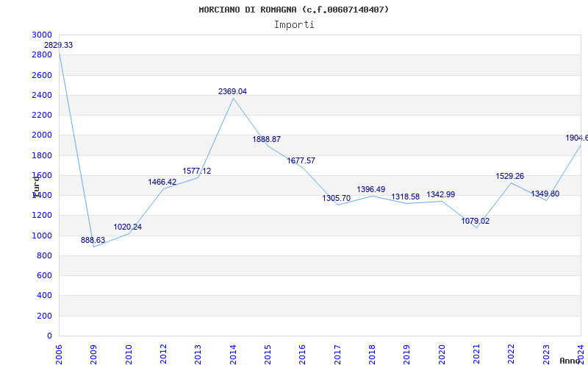The image size is (588, 368).
Task: Click x-axis year 2013
Action: [198, 355]
